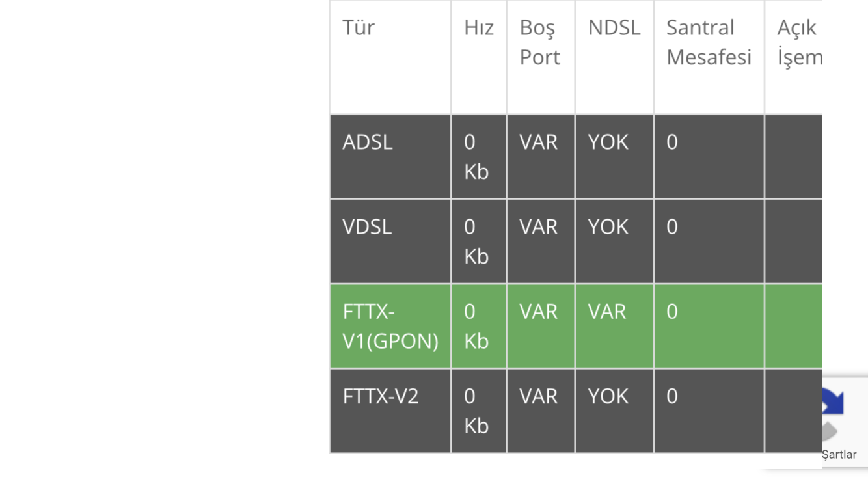Select the ADSL row label
This screenshot has height=488, width=868.
(367, 142)
